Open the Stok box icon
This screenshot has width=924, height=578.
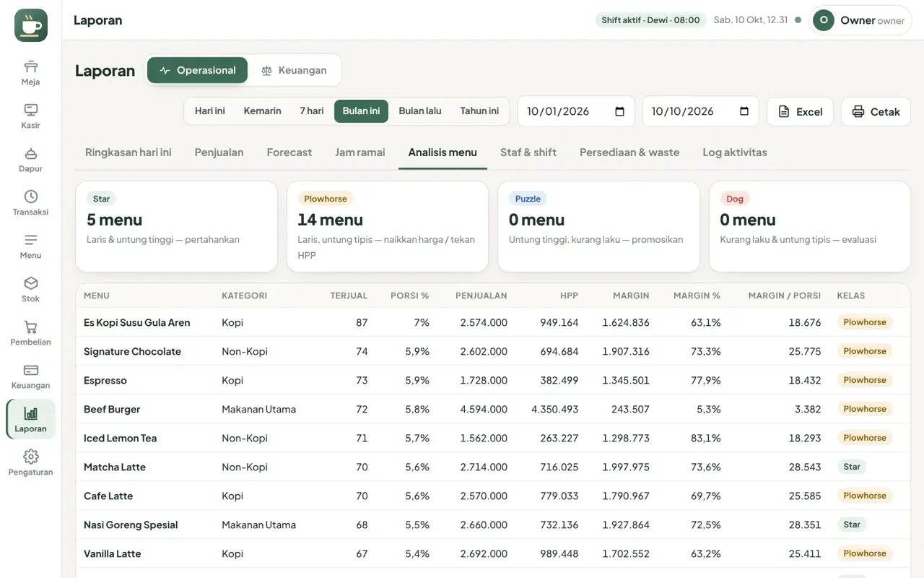point(31,290)
